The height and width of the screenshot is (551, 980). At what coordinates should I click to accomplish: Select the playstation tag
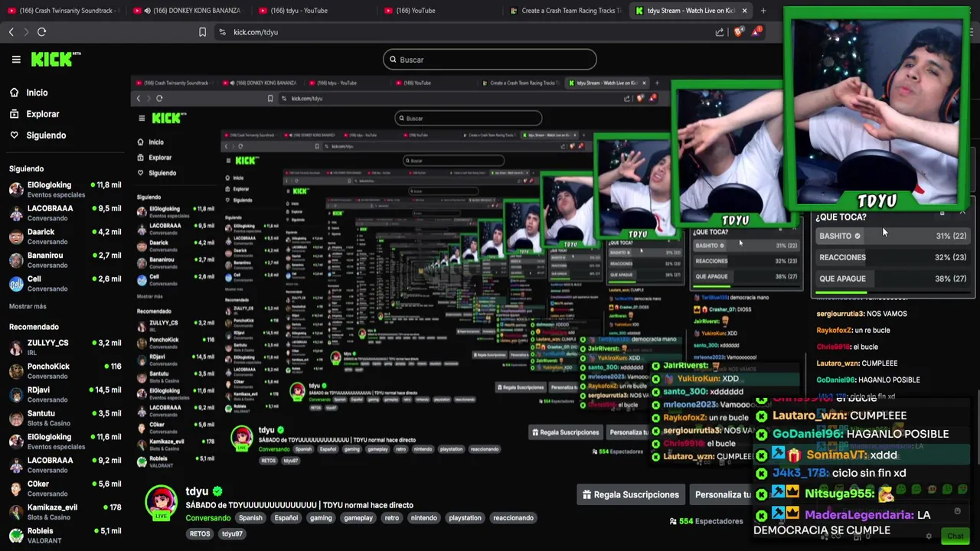(x=465, y=518)
